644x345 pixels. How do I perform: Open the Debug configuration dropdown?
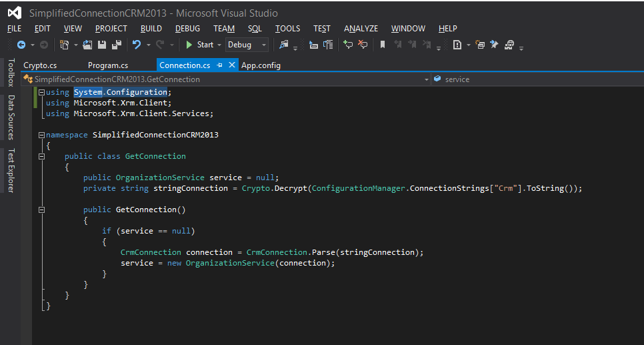tap(264, 45)
